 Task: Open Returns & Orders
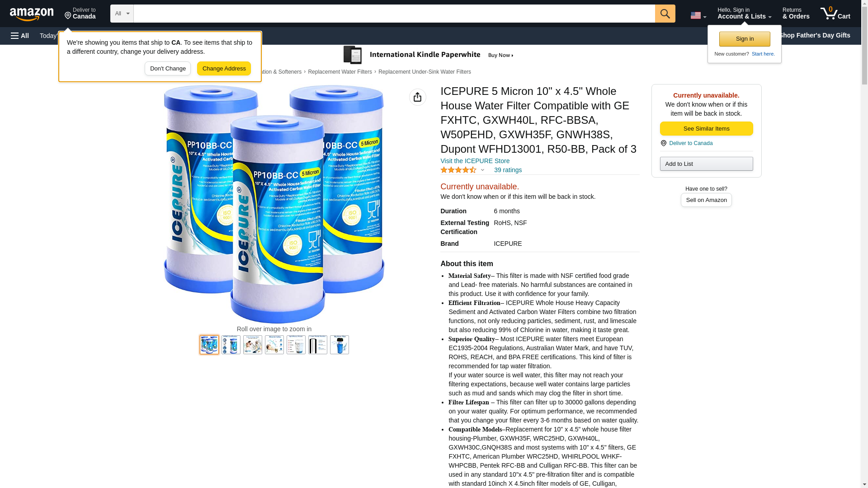[796, 14]
